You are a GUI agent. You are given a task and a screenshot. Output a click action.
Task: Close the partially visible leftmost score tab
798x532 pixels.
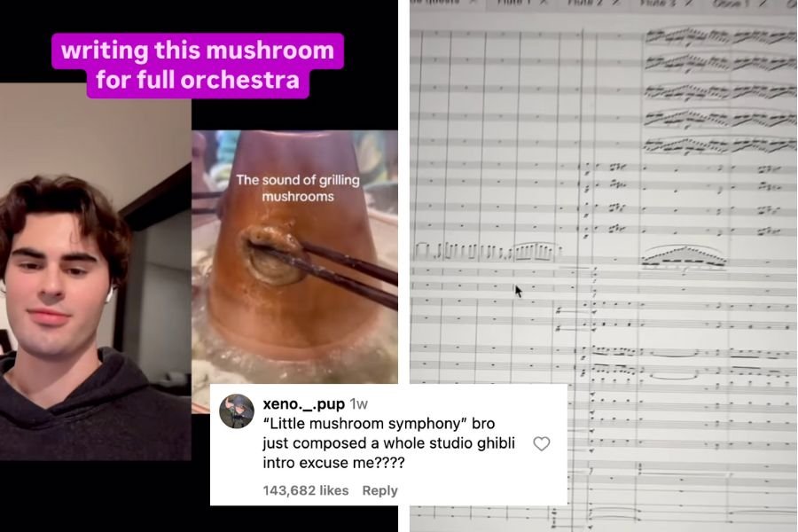pyautogui.click(x=472, y=3)
